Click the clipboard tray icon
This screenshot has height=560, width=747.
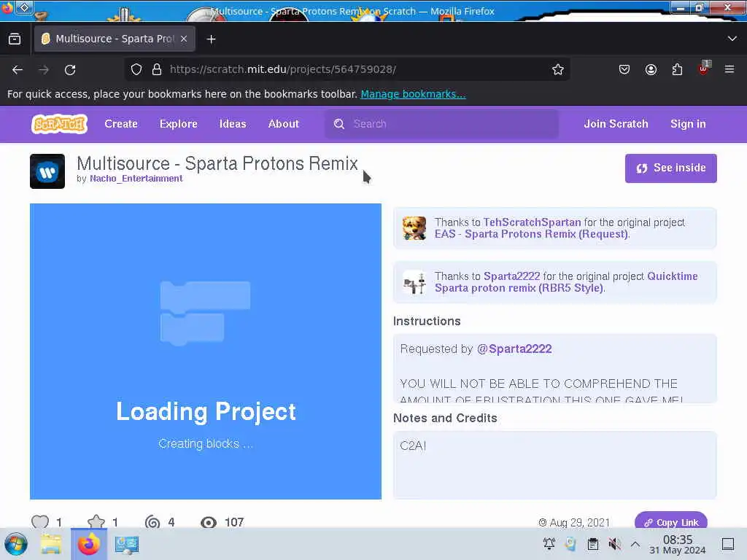pyautogui.click(x=593, y=544)
